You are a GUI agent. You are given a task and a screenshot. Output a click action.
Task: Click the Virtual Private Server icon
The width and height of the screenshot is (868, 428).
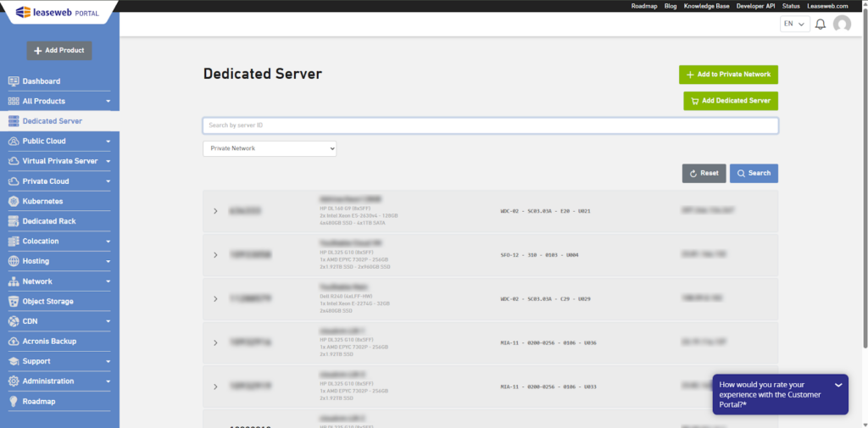point(14,161)
